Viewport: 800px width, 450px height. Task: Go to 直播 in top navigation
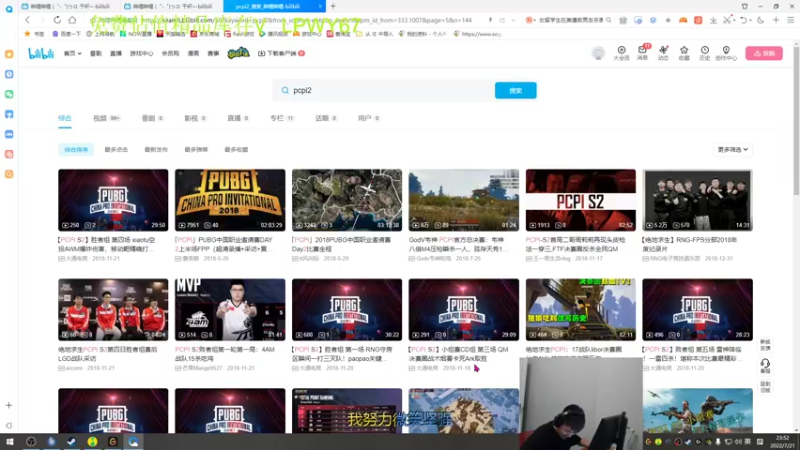pyautogui.click(x=116, y=53)
